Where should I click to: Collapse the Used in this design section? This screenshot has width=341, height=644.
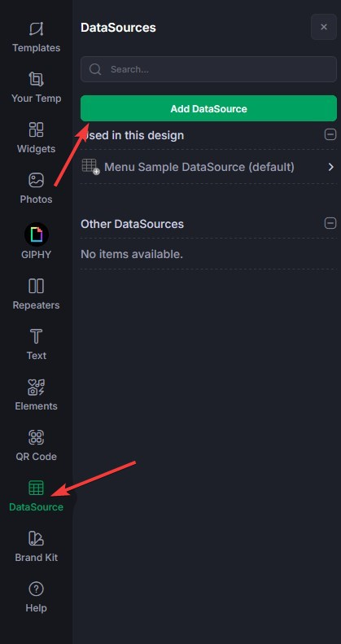pos(330,134)
